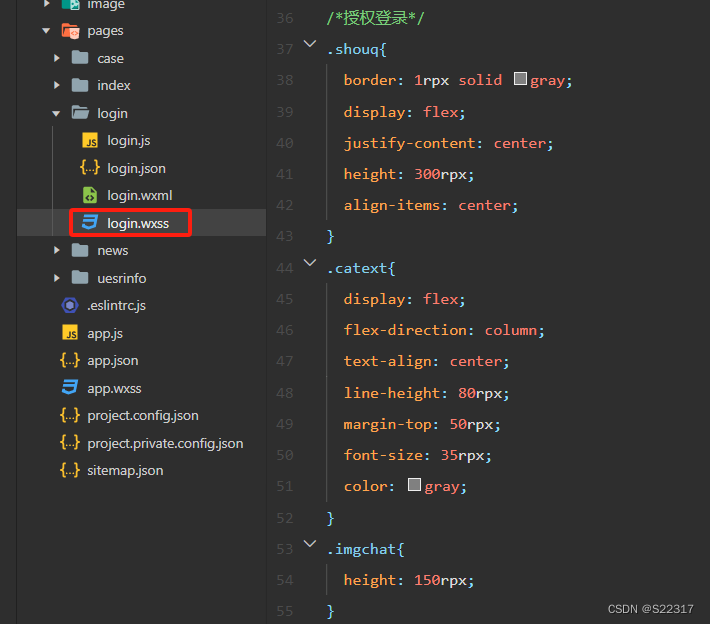Click the app.js JS file icon
The height and width of the screenshot is (624, 710).
click(x=70, y=332)
